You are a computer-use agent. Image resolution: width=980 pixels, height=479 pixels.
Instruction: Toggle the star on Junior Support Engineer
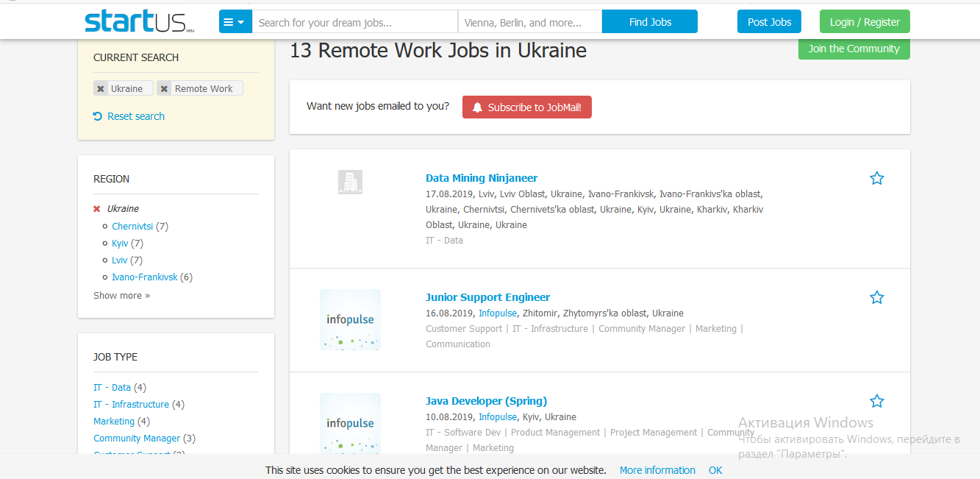coord(876,297)
